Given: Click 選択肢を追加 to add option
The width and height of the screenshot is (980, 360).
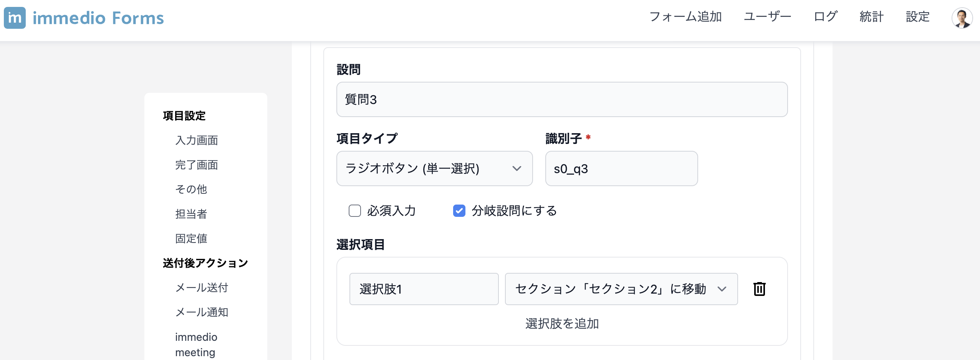Looking at the screenshot, I should tap(562, 324).
